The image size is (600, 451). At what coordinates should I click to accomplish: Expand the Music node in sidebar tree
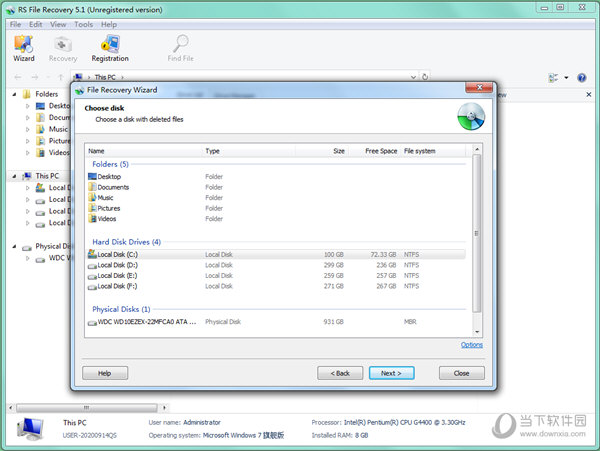pyautogui.click(x=28, y=129)
